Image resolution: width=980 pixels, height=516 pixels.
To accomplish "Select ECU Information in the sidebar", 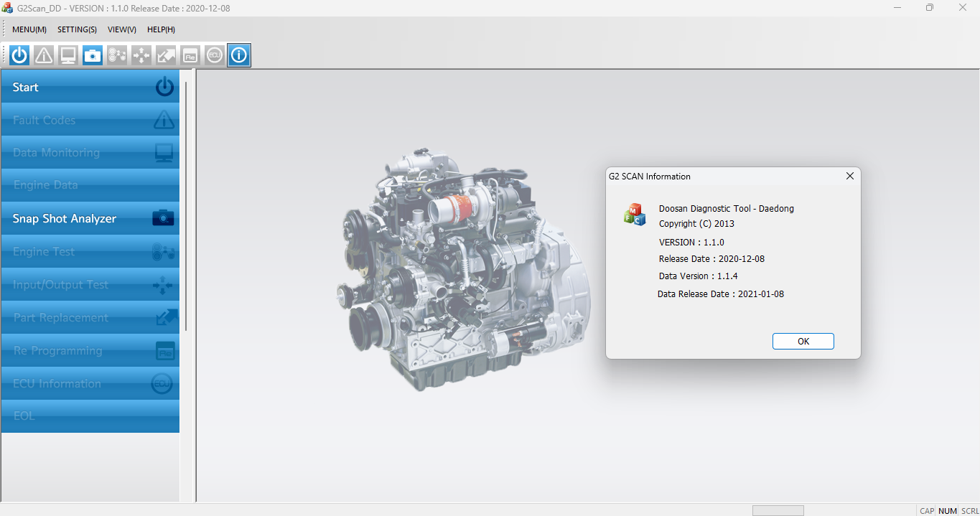I will (x=90, y=383).
